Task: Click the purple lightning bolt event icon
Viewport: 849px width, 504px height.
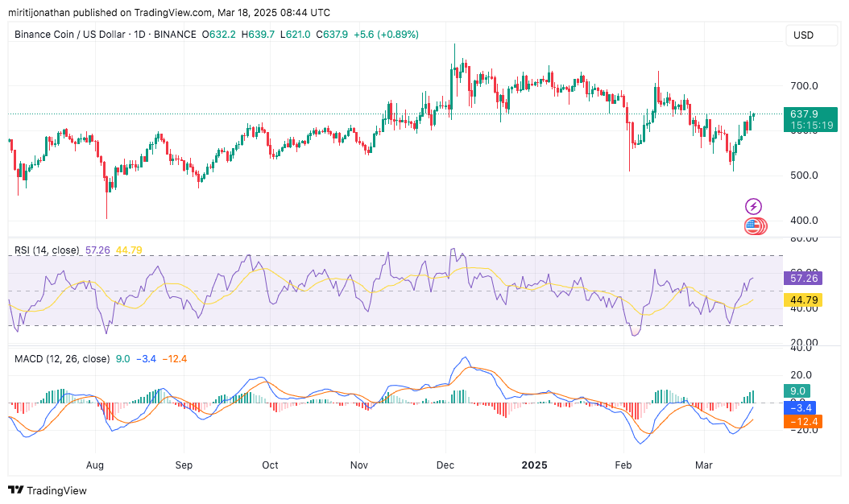Action: coord(753,206)
